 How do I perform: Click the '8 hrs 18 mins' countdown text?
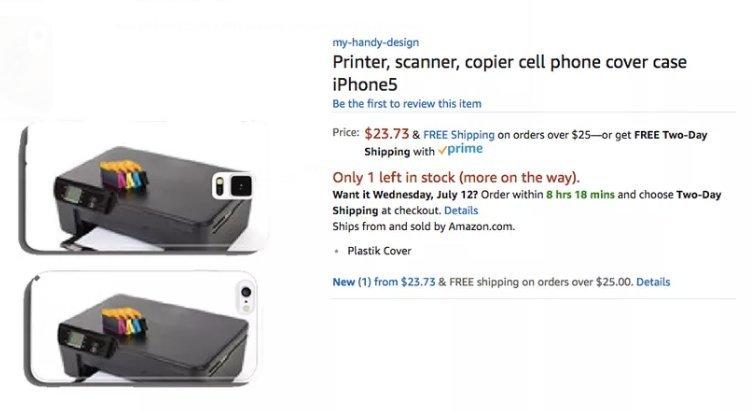tap(580, 195)
